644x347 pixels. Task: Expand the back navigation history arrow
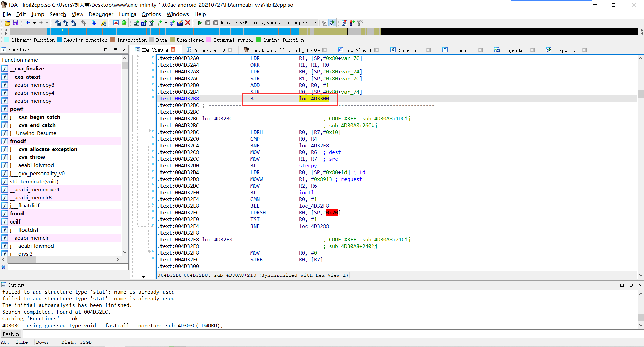coord(34,23)
